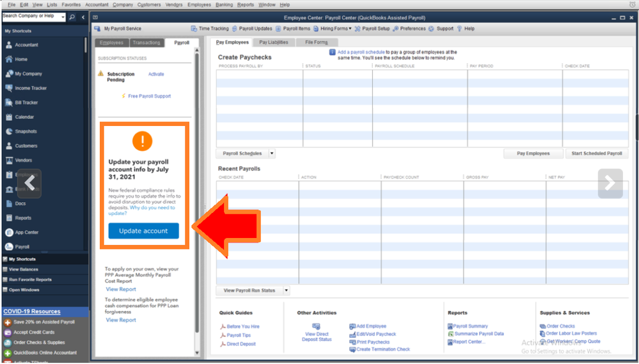Type in Search Company or Help field
The height and width of the screenshot is (364, 639).
tap(31, 17)
